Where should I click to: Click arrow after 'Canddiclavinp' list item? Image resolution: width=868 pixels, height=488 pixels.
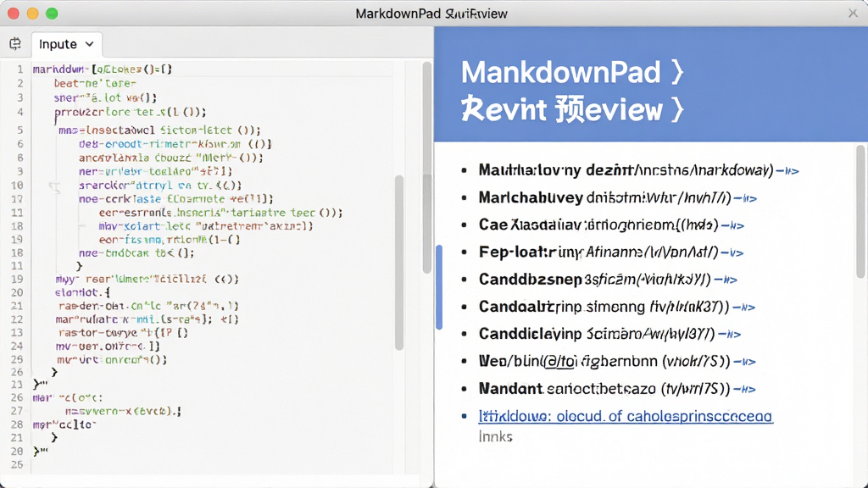pyautogui.click(x=729, y=334)
